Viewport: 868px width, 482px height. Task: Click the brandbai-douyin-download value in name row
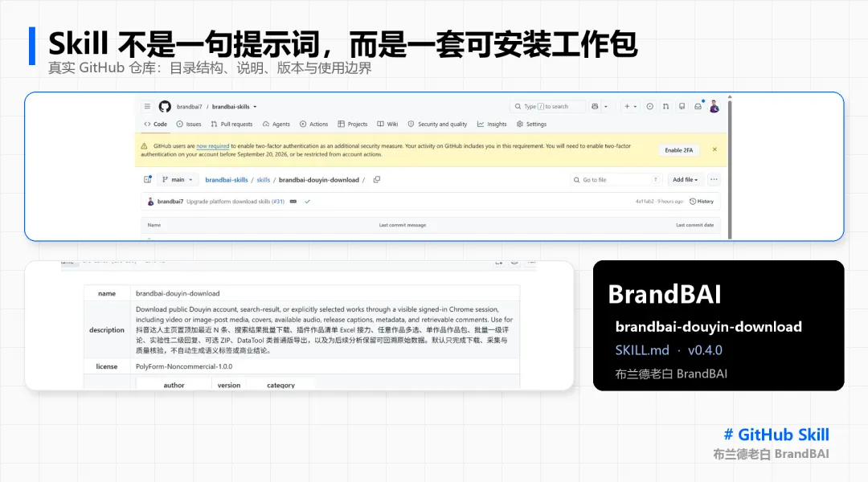coord(178,293)
